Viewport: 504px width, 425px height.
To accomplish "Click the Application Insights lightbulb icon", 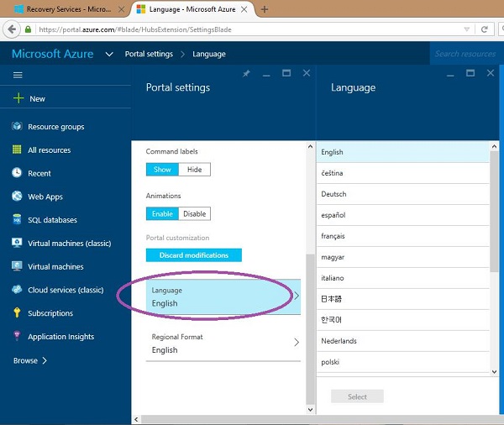I will click(17, 337).
